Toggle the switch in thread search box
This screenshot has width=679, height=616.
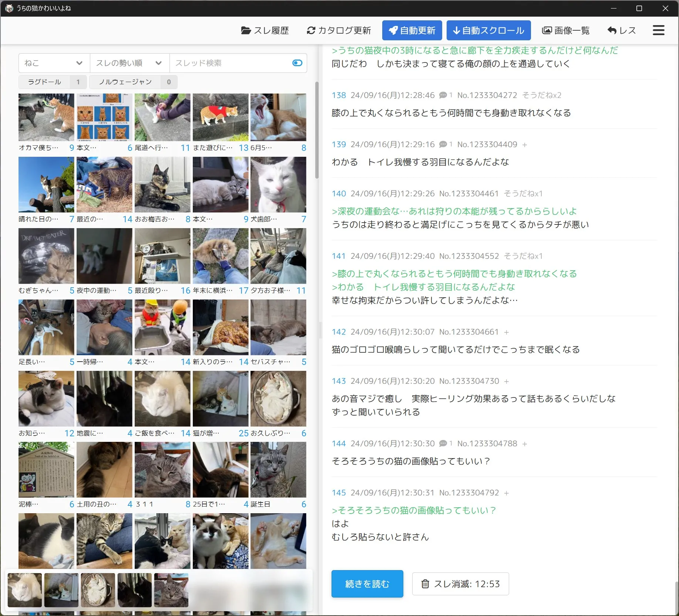pyautogui.click(x=297, y=63)
